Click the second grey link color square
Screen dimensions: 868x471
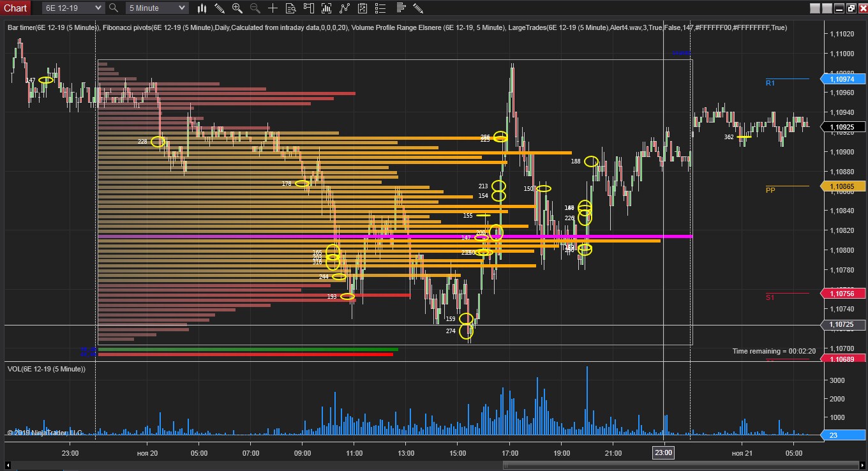827,8
